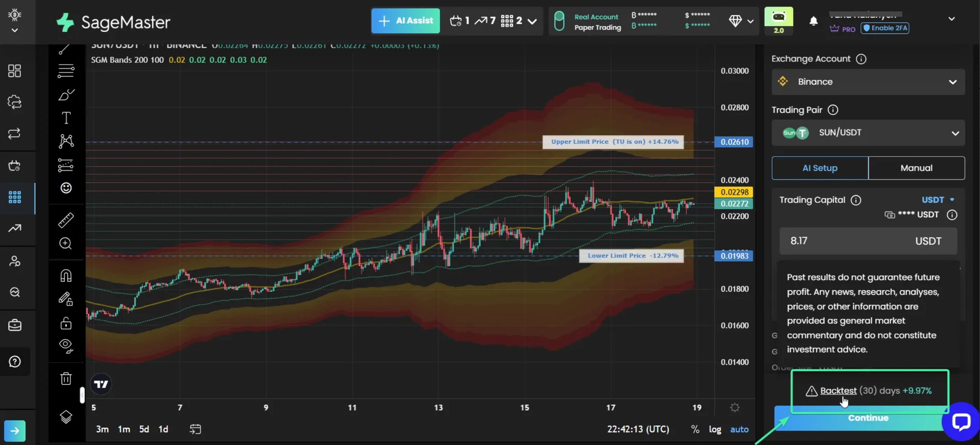Toggle the theme sun icon
The height and width of the screenshot is (445, 980).
point(15,15)
